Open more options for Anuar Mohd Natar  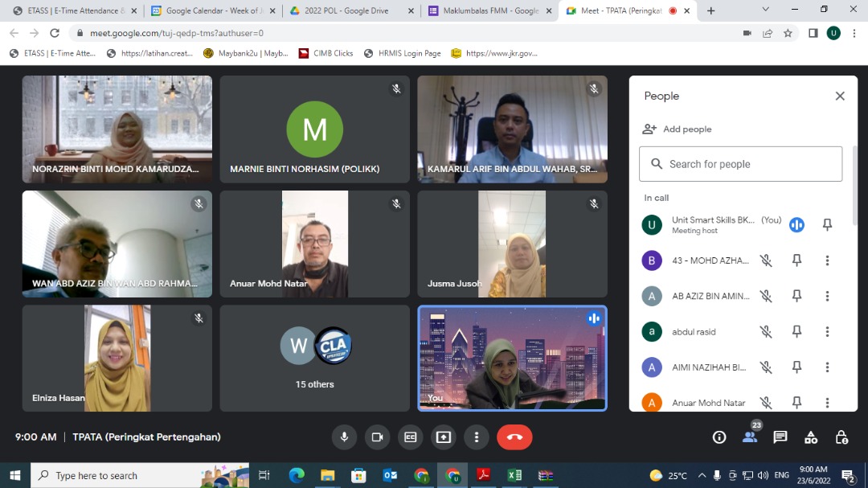(x=827, y=403)
